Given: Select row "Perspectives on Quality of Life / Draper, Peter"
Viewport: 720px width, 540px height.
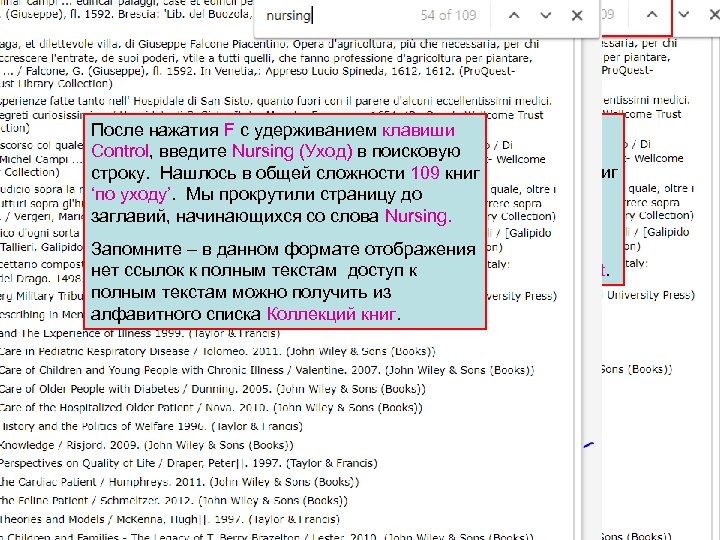Looking at the screenshot, I should (x=189, y=463).
